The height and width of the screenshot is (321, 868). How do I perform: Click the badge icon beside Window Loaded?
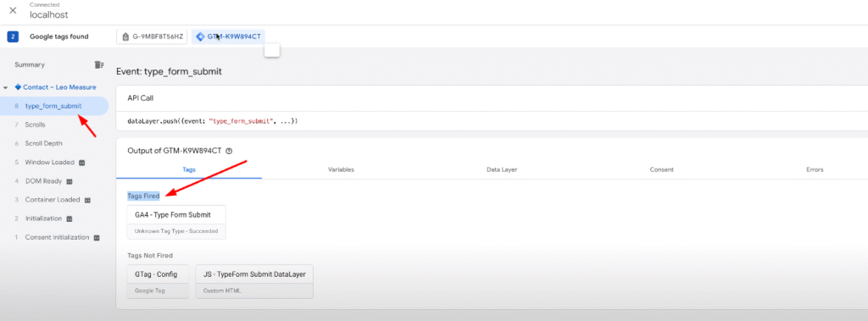point(82,163)
